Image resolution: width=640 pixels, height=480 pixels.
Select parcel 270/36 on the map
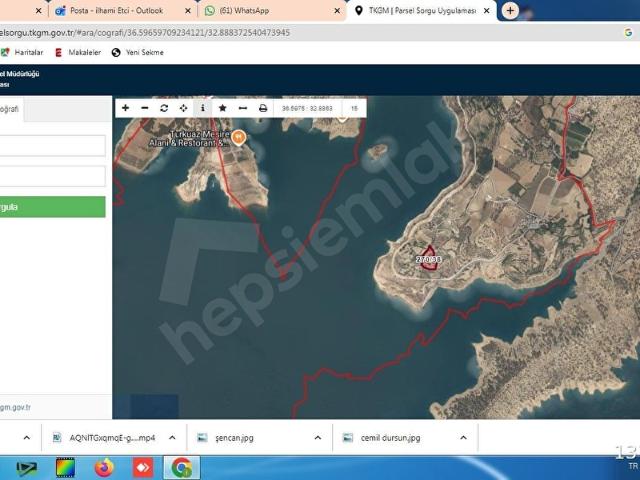(429, 259)
